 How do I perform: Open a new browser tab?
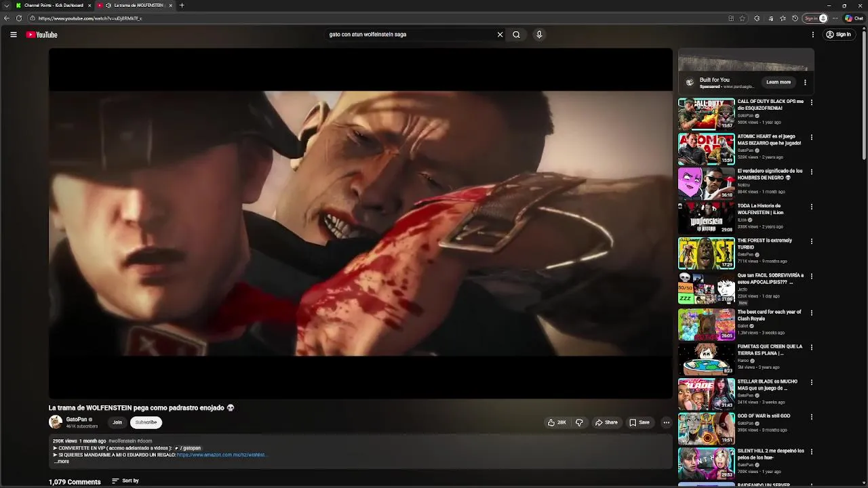(x=182, y=5)
